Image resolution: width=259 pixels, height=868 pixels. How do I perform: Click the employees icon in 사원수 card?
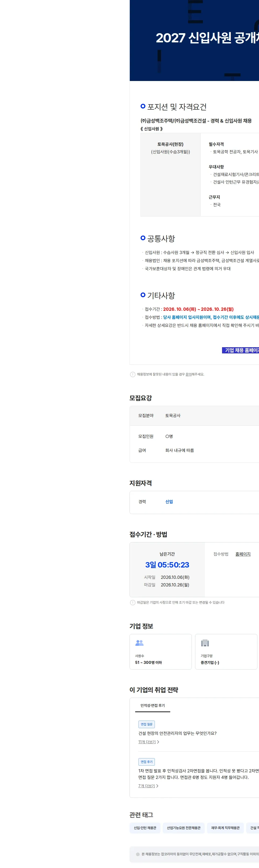point(139,643)
